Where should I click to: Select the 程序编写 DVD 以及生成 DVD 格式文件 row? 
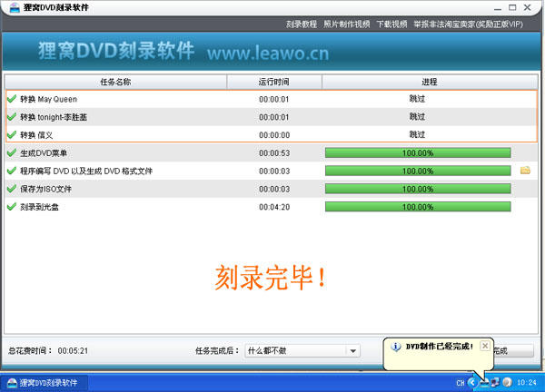pos(272,171)
